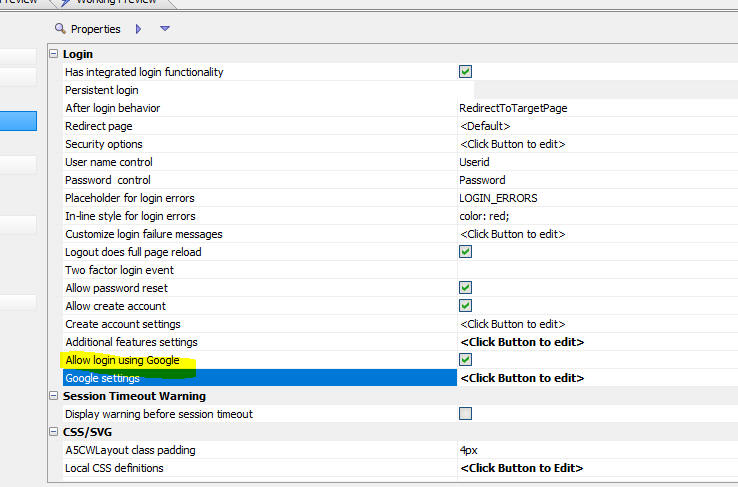Screen dimensions: 738x487
Task: Select the Placeholder for login errors label
Action: pos(129,198)
